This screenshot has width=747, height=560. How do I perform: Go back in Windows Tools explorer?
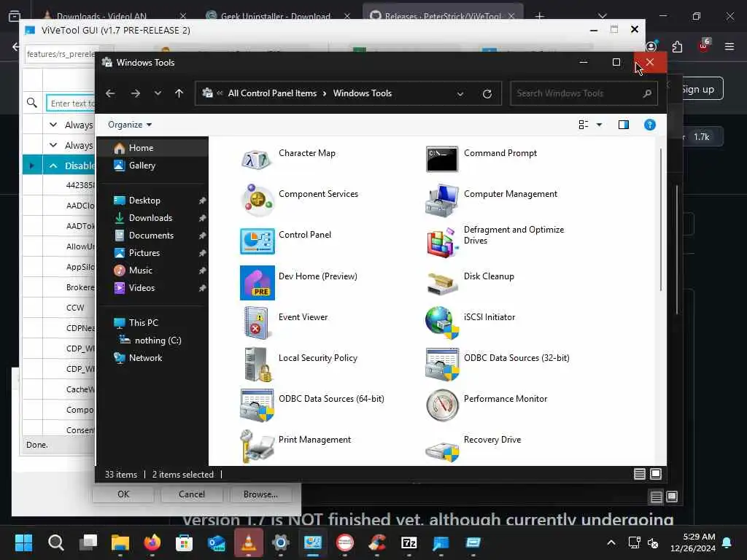tap(110, 93)
